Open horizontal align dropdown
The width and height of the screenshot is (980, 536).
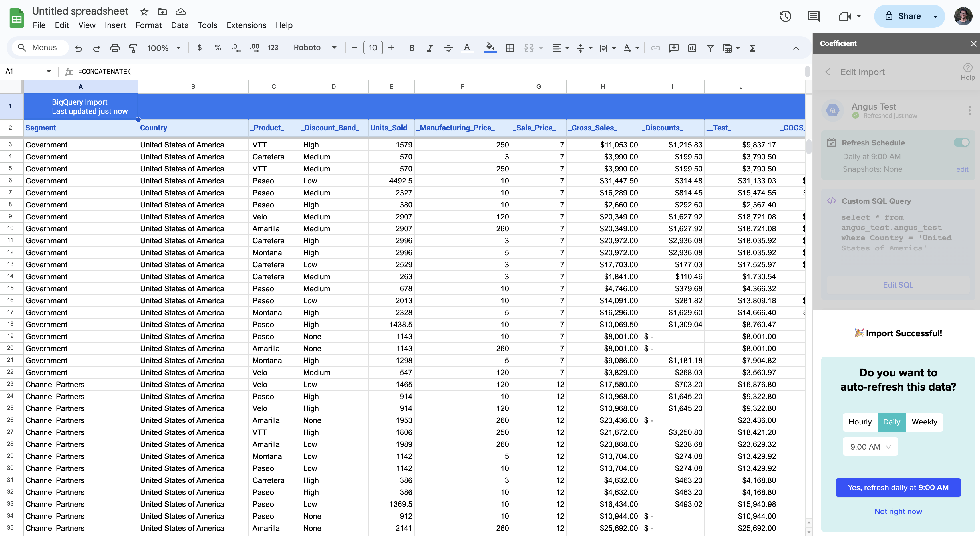click(561, 48)
